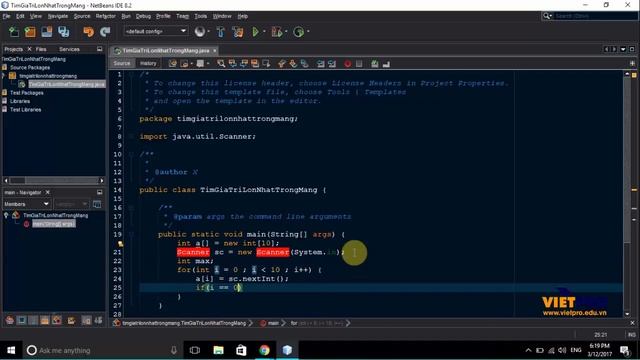The image size is (640, 360).
Task: Click the Debug Project icon
Action: (277, 31)
